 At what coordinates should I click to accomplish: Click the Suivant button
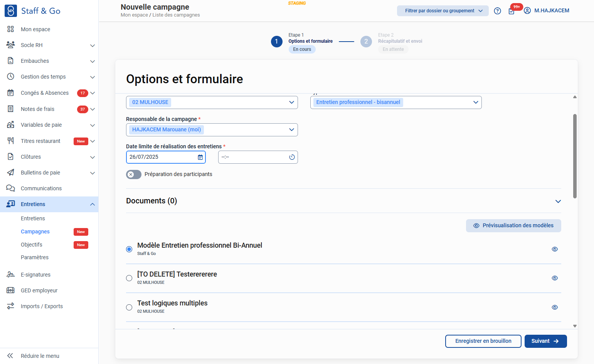coord(545,341)
